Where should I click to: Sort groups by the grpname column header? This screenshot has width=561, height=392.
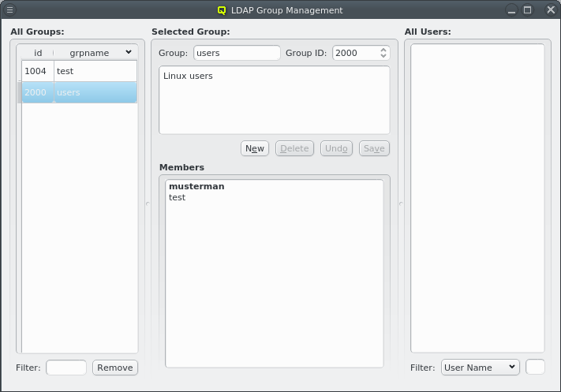pos(95,53)
